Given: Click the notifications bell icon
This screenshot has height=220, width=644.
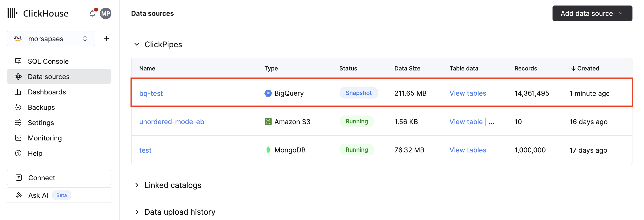Looking at the screenshot, I should (x=92, y=13).
